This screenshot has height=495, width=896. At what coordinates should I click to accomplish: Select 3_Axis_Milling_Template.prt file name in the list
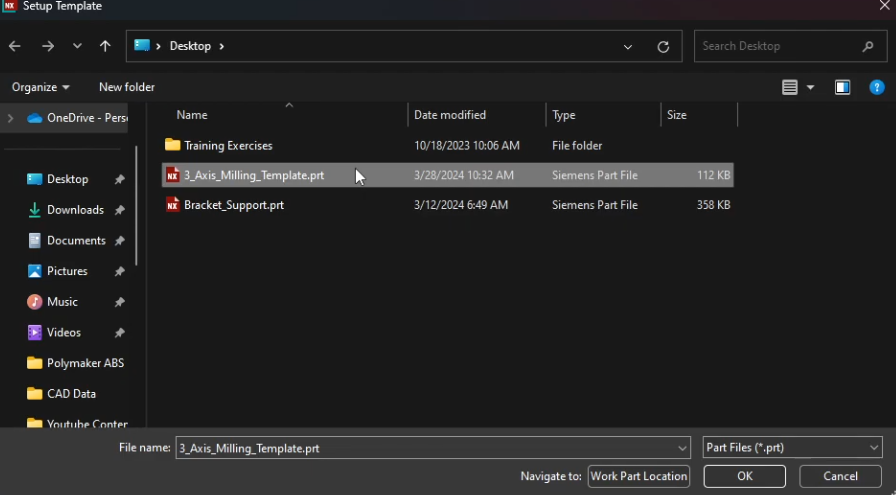coord(254,175)
